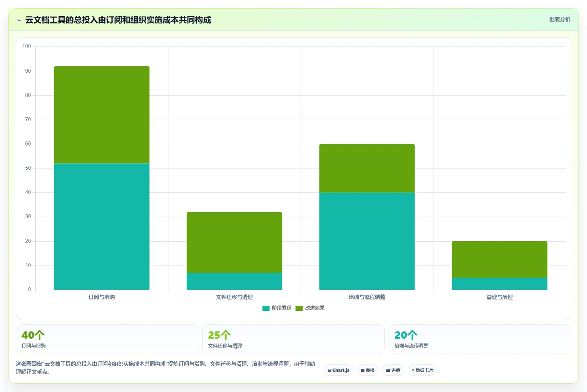Click the y-axis value 100
The image size is (587, 392).
[x=27, y=46]
